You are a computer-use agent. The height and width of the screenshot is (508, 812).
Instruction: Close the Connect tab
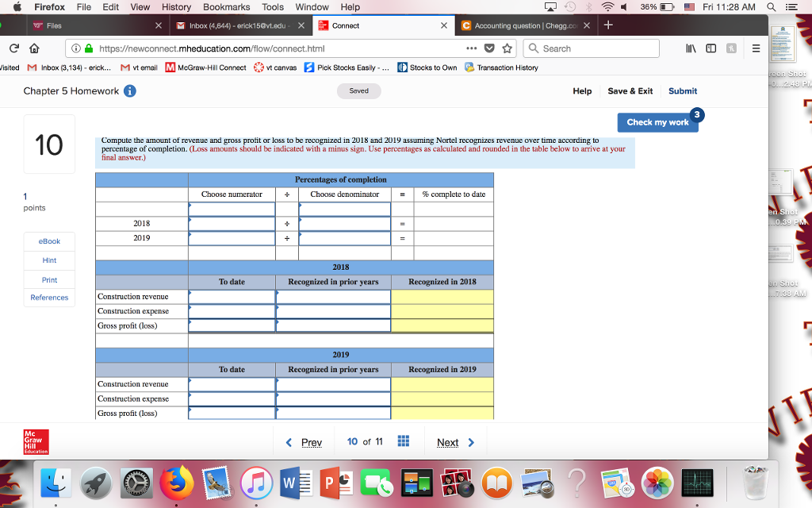point(444,25)
